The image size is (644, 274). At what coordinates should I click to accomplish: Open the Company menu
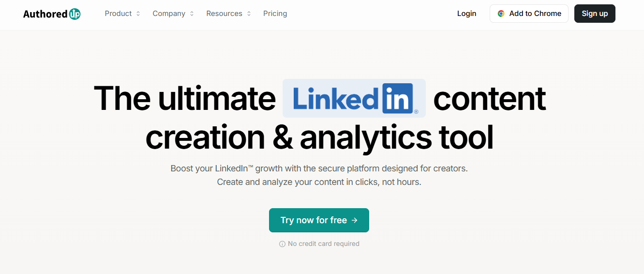click(x=169, y=14)
